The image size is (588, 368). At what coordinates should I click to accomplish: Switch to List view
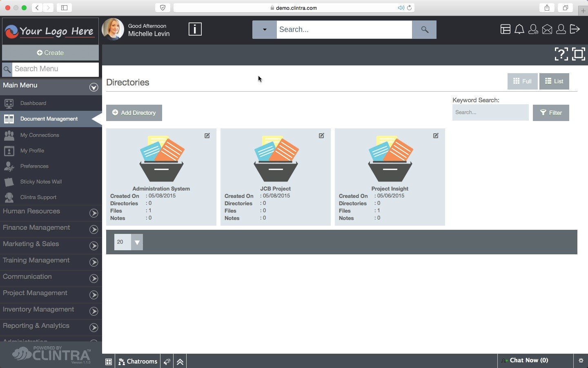554,81
